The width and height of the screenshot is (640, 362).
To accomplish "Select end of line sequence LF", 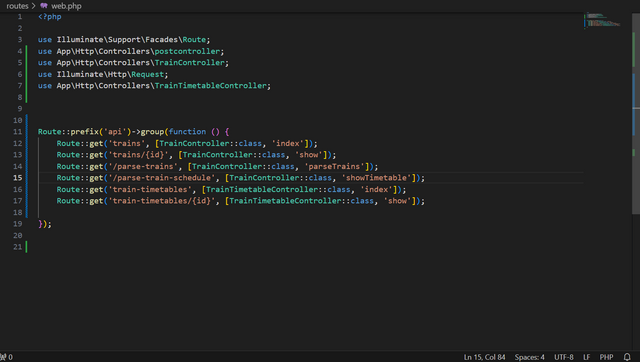I will point(587,357).
